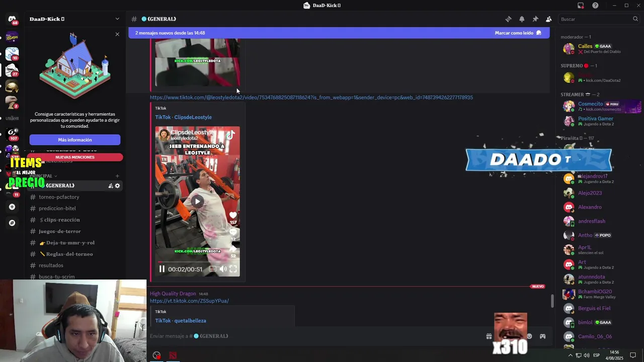The width and height of the screenshot is (644, 362).
Task: Click the search magnifier icon
Action: pos(635,19)
